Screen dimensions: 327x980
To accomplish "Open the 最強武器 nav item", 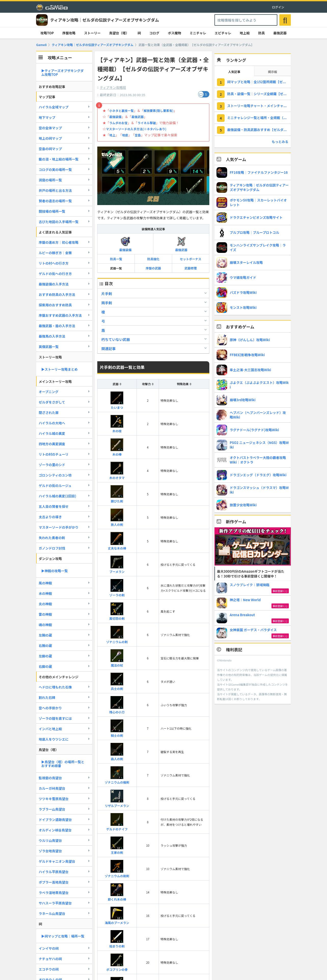I will (280, 33).
